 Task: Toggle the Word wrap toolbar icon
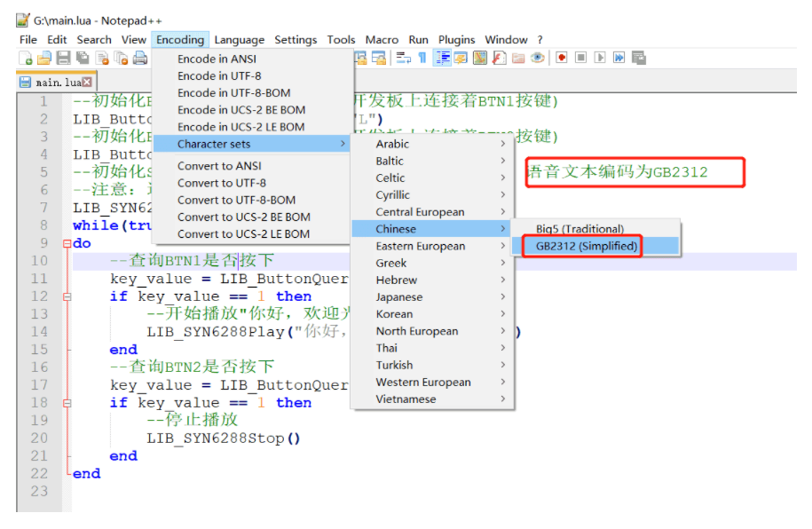(404, 58)
